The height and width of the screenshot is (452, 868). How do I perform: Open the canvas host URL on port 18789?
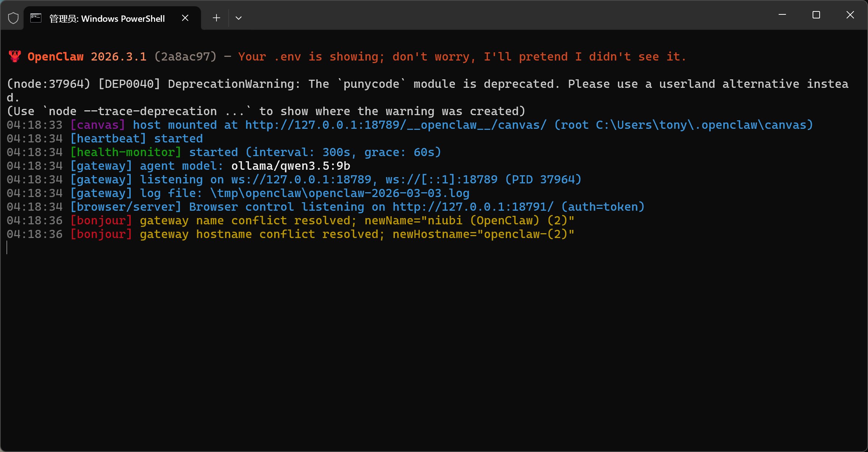click(x=395, y=125)
